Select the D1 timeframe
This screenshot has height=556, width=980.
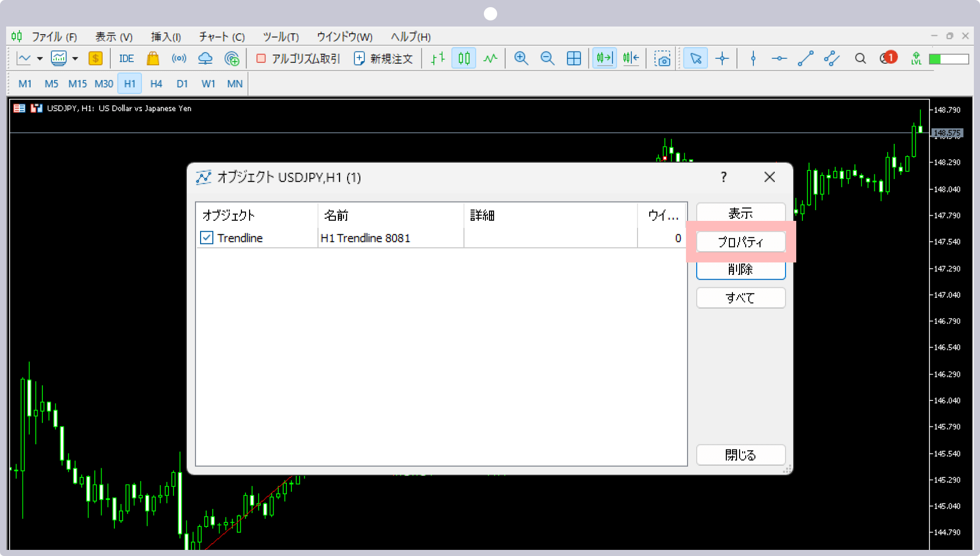pyautogui.click(x=182, y=84)
